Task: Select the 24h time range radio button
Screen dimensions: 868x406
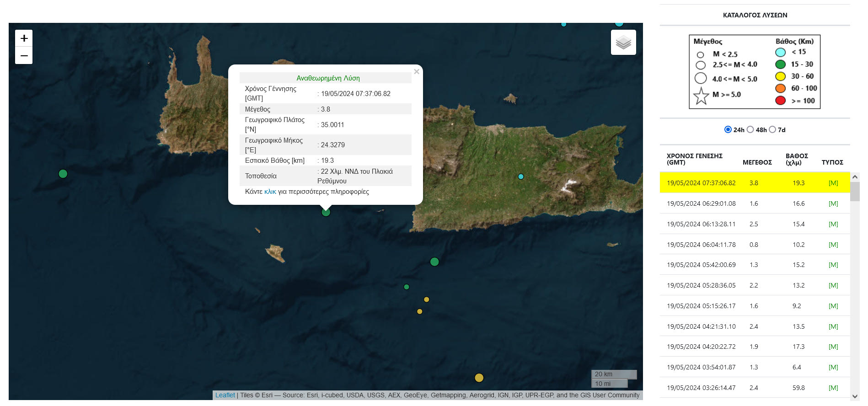Action: pyautogui.click(x=728, y=129)
